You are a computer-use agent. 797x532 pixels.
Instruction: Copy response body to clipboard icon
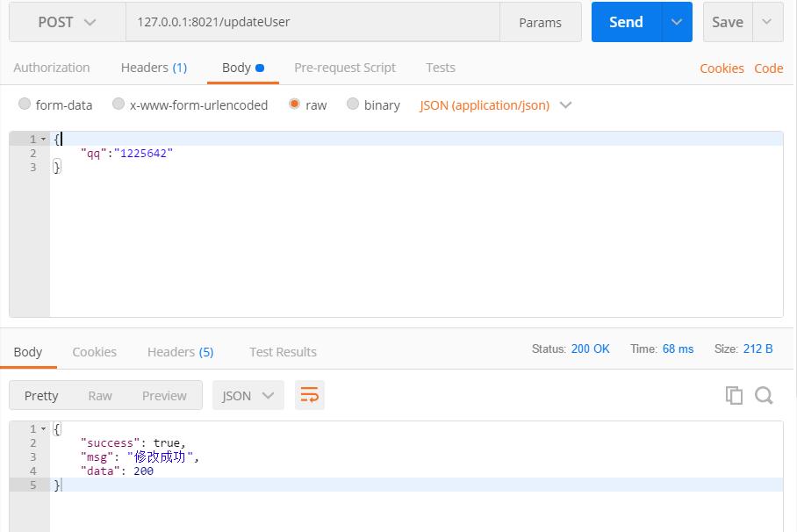(x=734, y=395)
